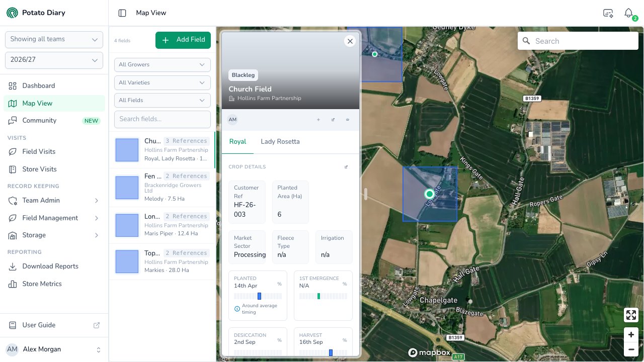Image resolution: width=644 pixels, height=362 pixels.
Task: Open Store Metrics
Action: pyautogui.click(x=54, y=284)
